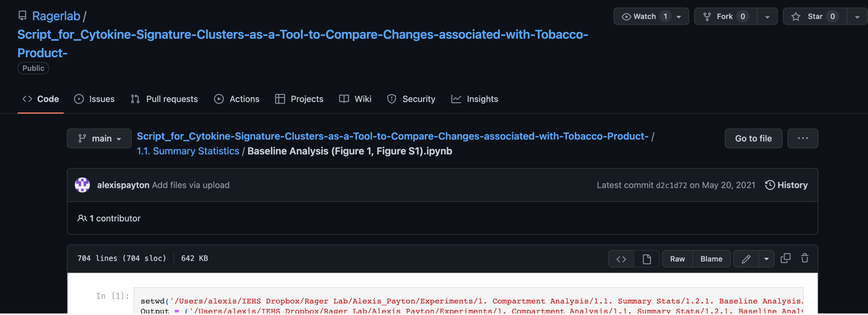868x315 pixels.
Task: View the Raw file
Action: (x=677, y=259)
